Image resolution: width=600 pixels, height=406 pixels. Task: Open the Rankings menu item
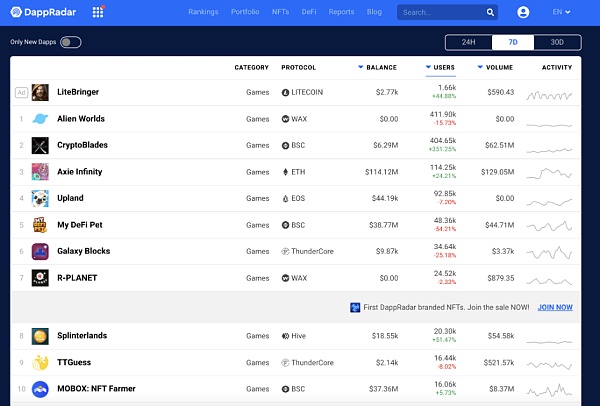204,12
